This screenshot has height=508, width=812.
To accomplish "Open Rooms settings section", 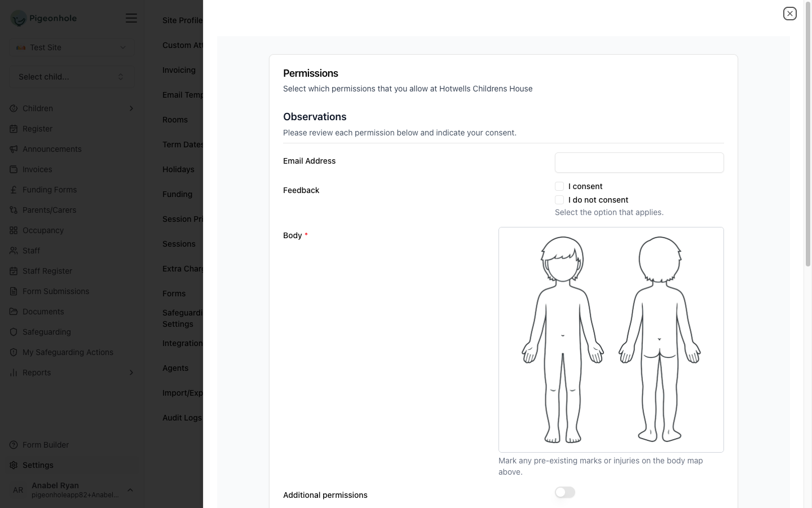I will tap(175, 120).
